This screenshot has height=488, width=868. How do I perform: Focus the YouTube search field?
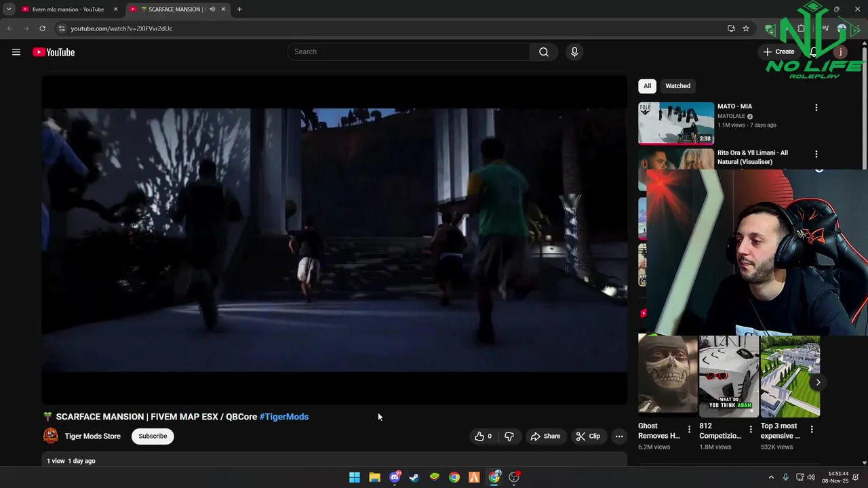[409, 52]
